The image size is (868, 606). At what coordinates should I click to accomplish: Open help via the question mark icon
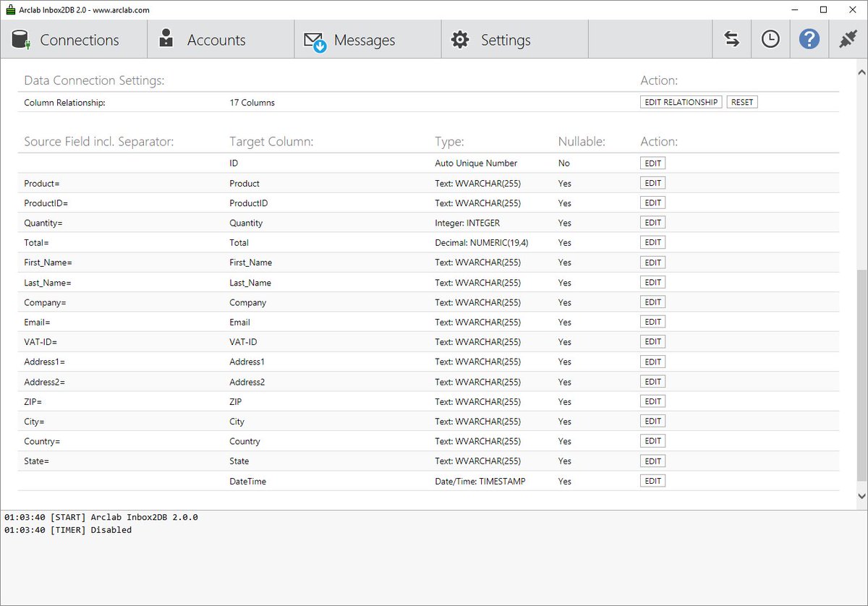(809, 39)
